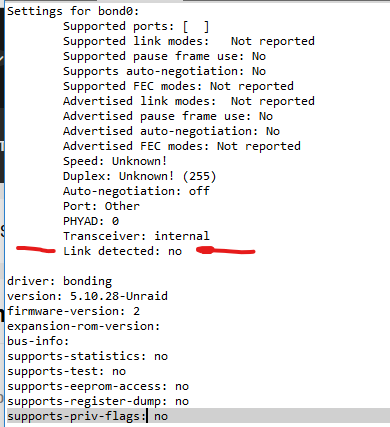Click the 'Settings for bond0:' header text
This screenshot has height=427, width=390.
73,11
